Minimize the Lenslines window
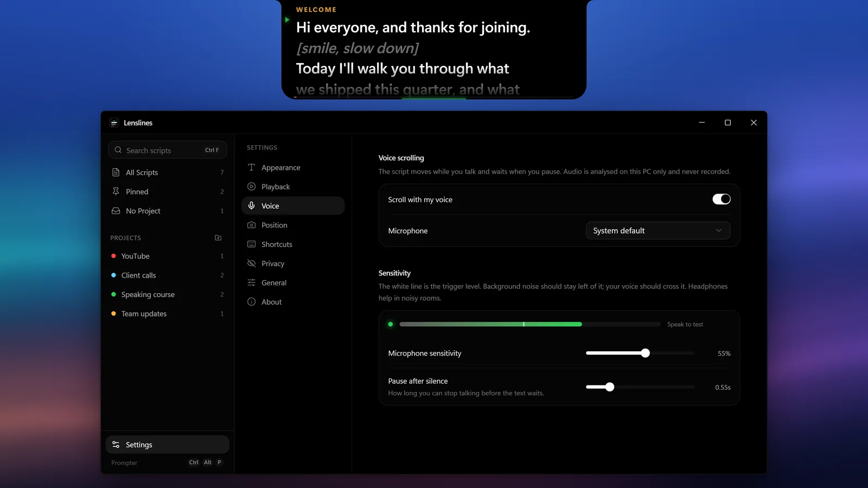Viewport: 868px width, 488px height. coord(701,123)
